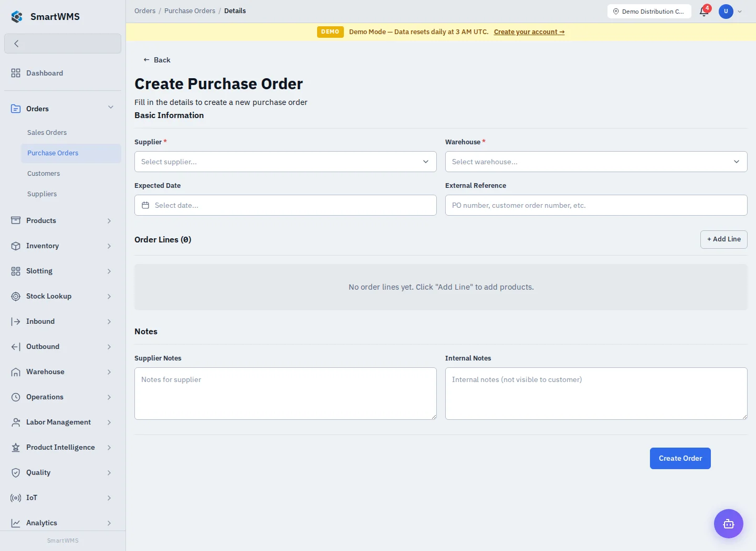This screenshot has height=551, width=756.
Task: Expand the Products menu chevron
Action: pyautogui.click(x=109, y=221)
